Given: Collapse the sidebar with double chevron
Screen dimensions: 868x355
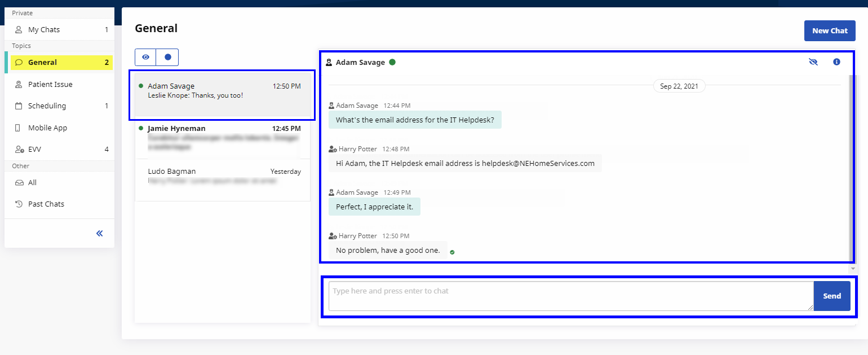Looking at the screenshot, I should click(x=100, y=233).
